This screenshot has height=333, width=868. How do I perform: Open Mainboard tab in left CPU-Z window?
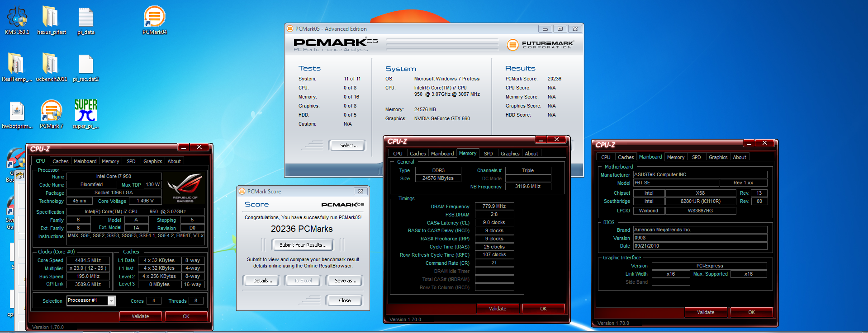(x=85, y=161)
